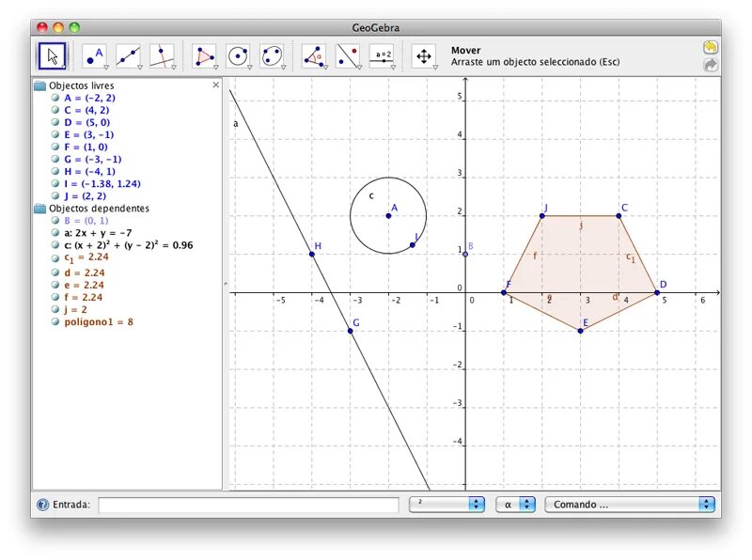This screenshot has width=752, height=560.
Task: Toggle visibility of polígono1 = 8
Action: (x=55, y=321)
